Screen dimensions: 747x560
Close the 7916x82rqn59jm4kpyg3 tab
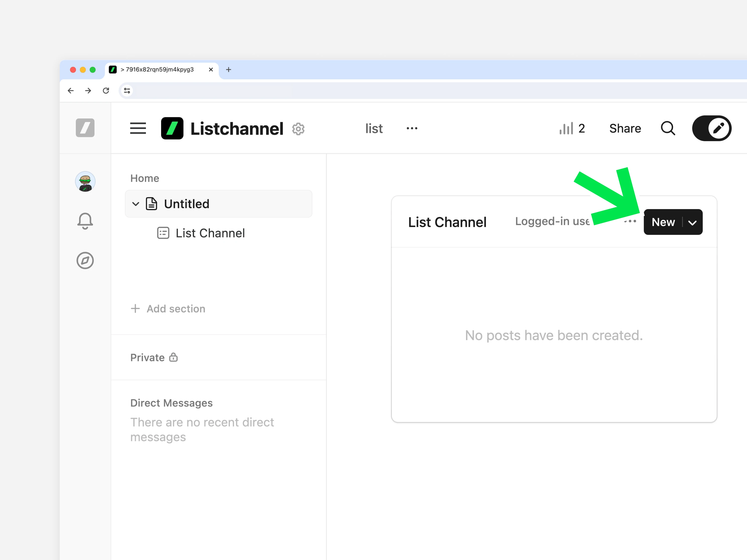(x=211, y=69)
